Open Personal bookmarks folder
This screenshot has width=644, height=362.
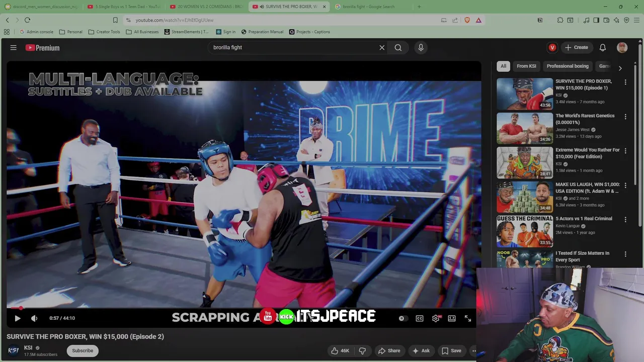[70, 32]
